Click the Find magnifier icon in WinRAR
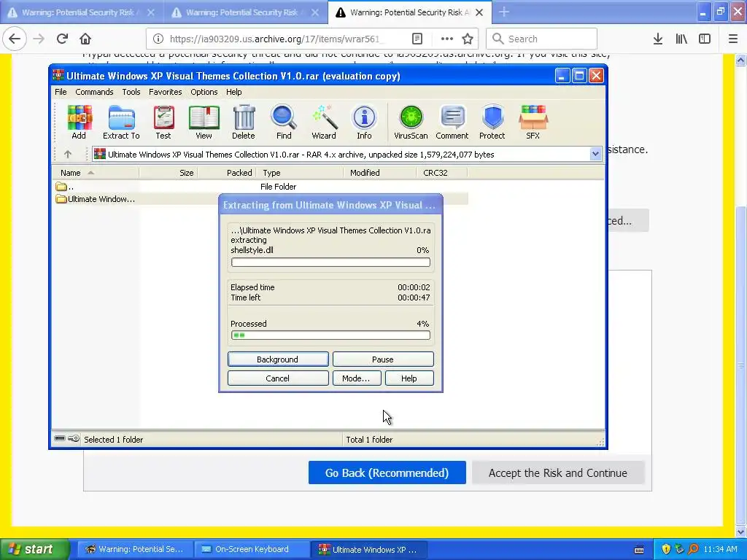The height and width of the screenshot is (560, 747). 284,122
